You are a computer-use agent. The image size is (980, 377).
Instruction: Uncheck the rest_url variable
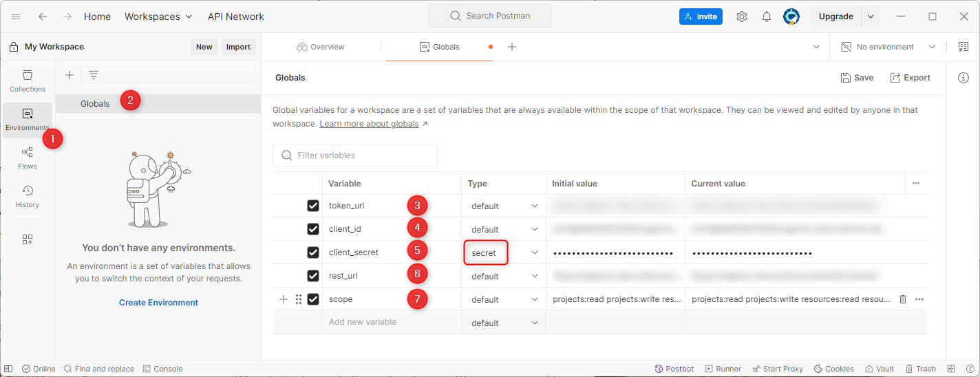click(313, 276)
